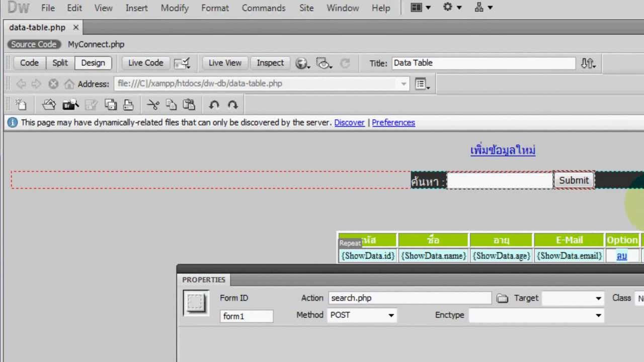Click the New document icon
The width and height of the screenshot is (644, 362).
point(21,105)
